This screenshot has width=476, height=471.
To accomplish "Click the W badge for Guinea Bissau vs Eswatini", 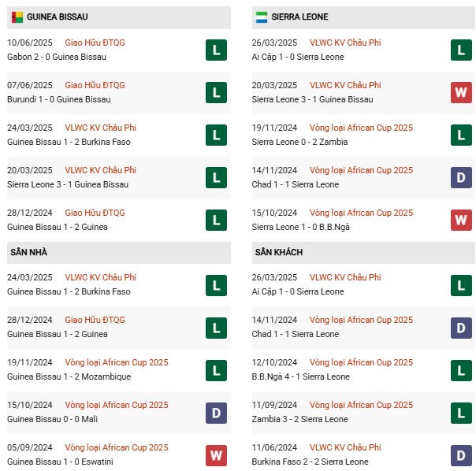I will coord(215,455).
